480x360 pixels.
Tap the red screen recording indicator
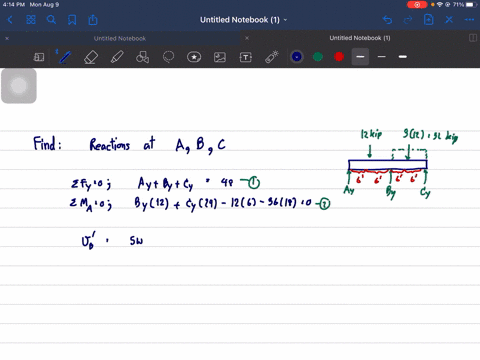pos(417,5)
